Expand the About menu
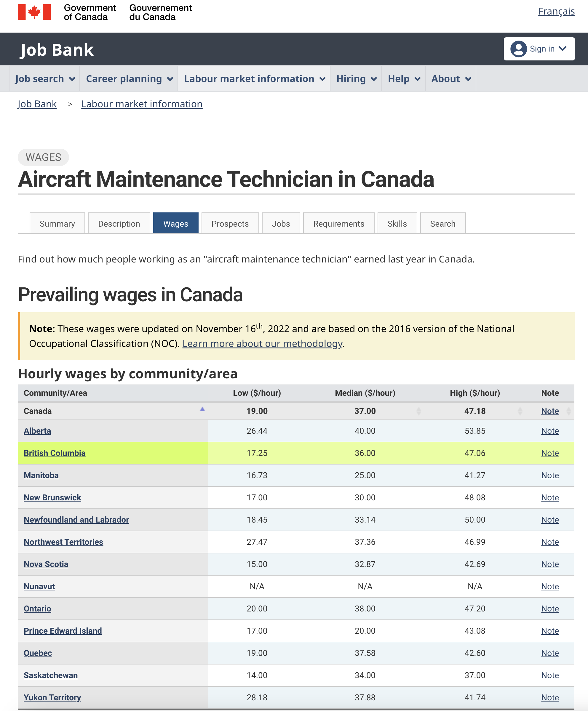 click(451, 79)
